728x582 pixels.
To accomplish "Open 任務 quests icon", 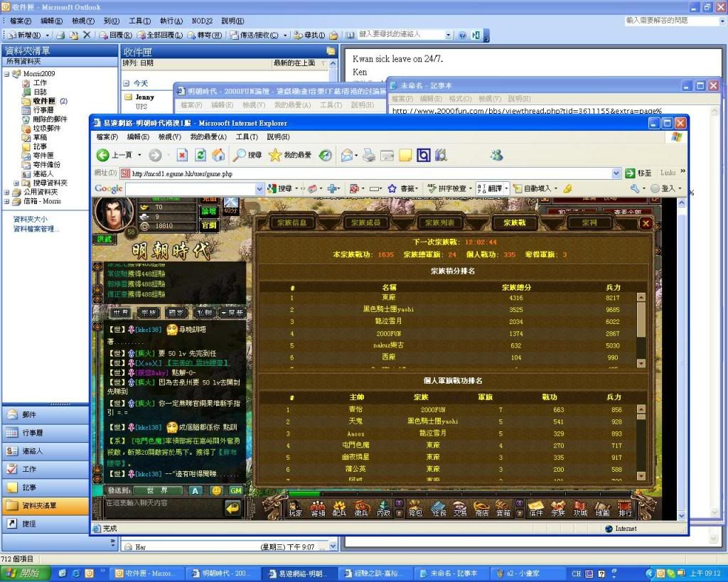I will 439,509.
